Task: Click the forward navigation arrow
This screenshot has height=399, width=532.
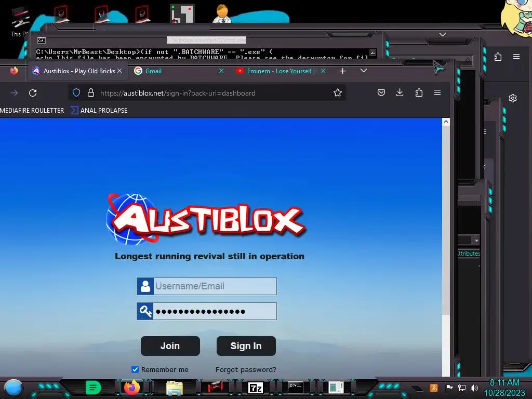Action: 14,92
